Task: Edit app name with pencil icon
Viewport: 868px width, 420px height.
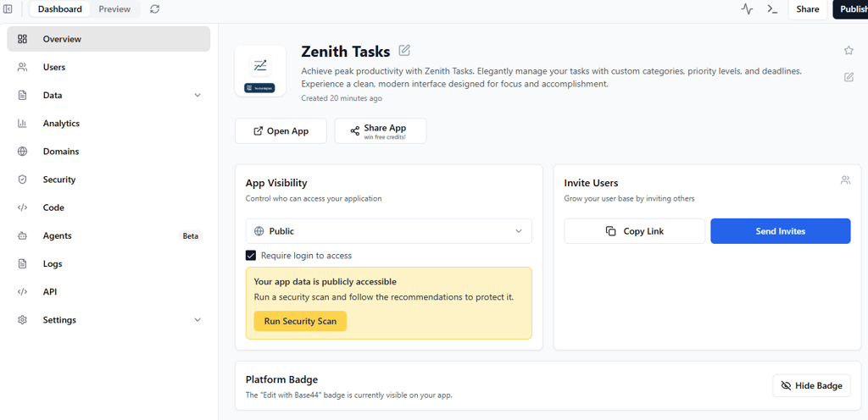Action: [404, 51]
